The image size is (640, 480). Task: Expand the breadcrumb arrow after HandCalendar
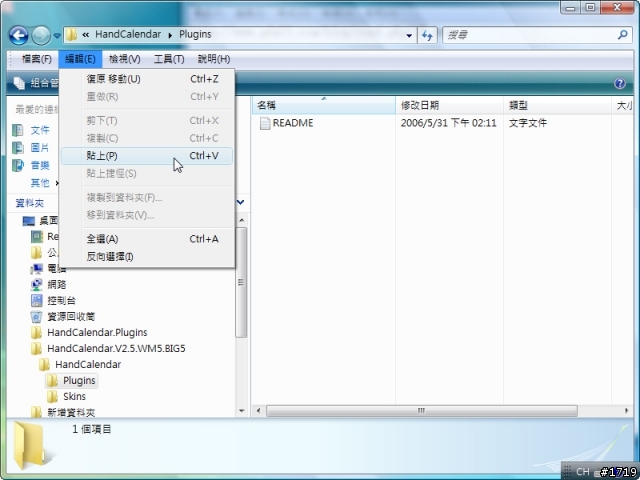point(170,35)
